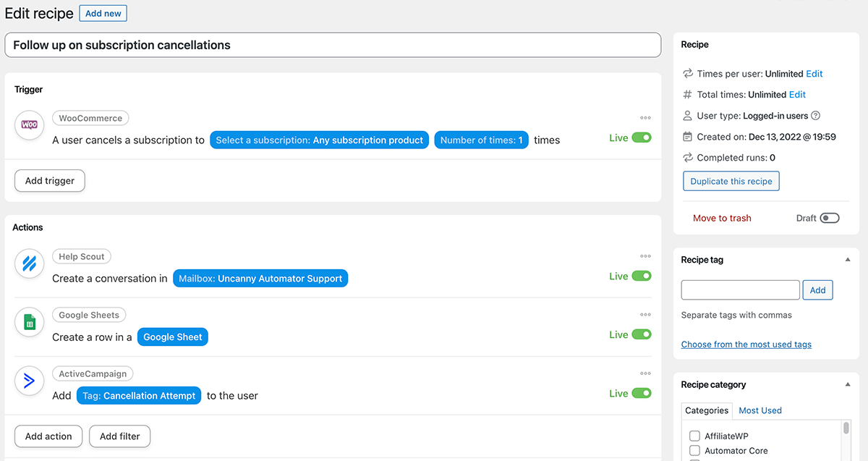Open the Select a subscription token dropdown
Image resolution: width=868 pixels, height=461 pixels.
click(320, 140)
